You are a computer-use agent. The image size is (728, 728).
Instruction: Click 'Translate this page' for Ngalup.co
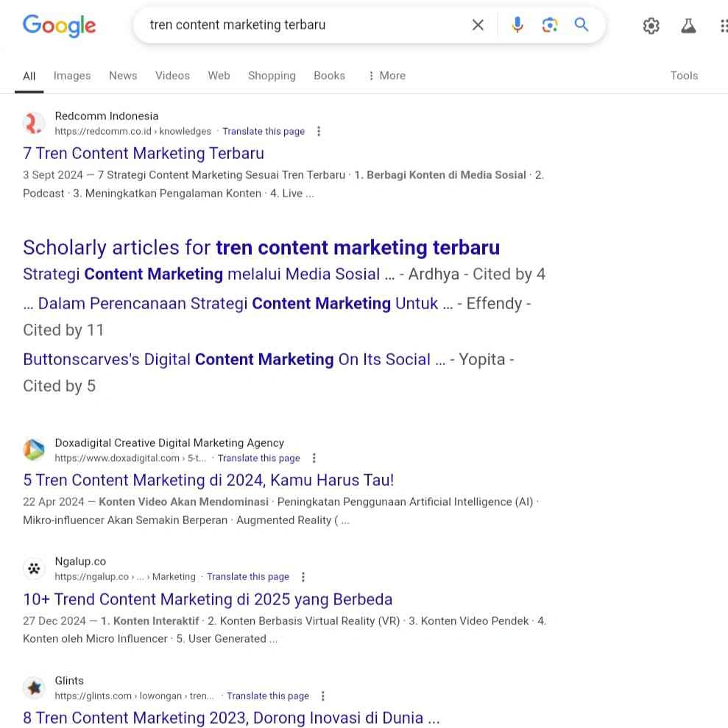click(x=248, y=577)
